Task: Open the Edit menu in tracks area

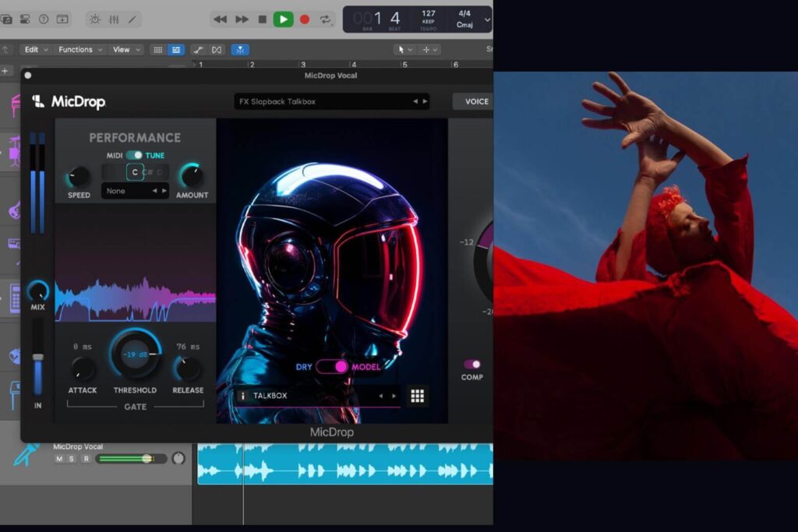Action: tap(36, 49)
